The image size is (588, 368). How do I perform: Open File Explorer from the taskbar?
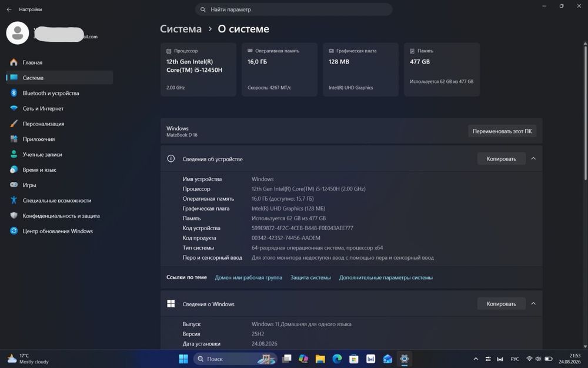[320, 359]
